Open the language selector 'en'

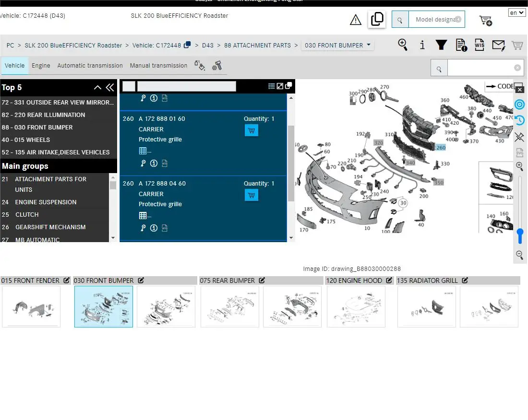pyautogui.click(x=517, y=13)
